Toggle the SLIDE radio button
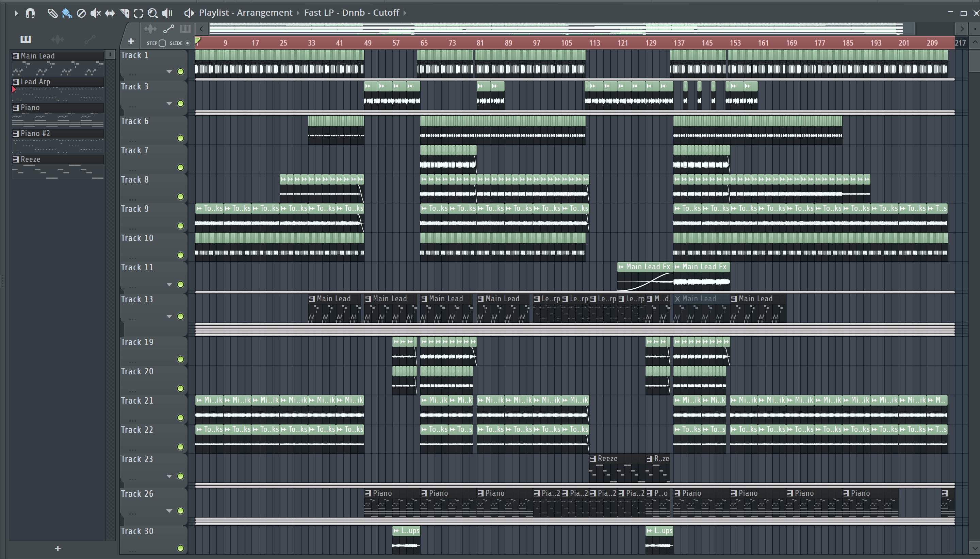980x559 pixels. [187, 43]
